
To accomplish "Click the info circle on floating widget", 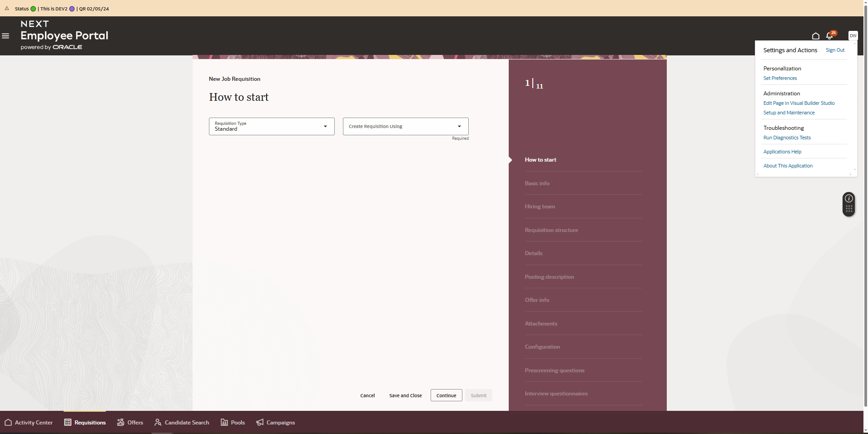I will click(x=848, y=198).
